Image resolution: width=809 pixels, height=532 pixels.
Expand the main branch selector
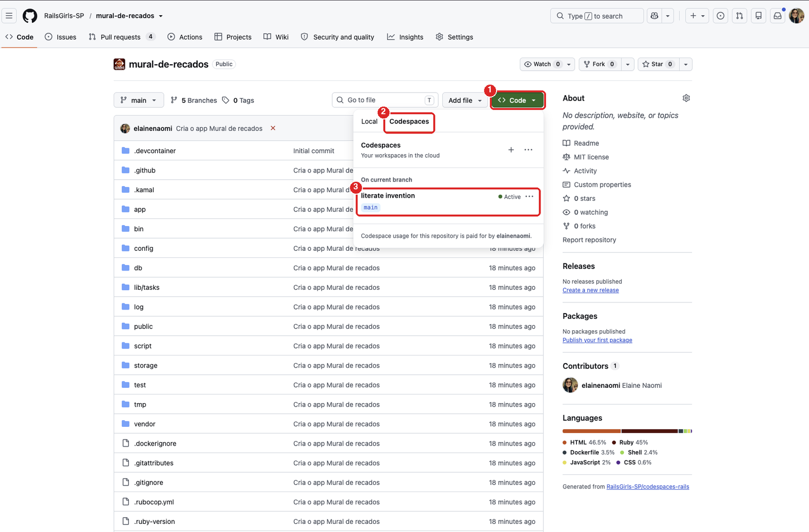(x=139, y=100)
